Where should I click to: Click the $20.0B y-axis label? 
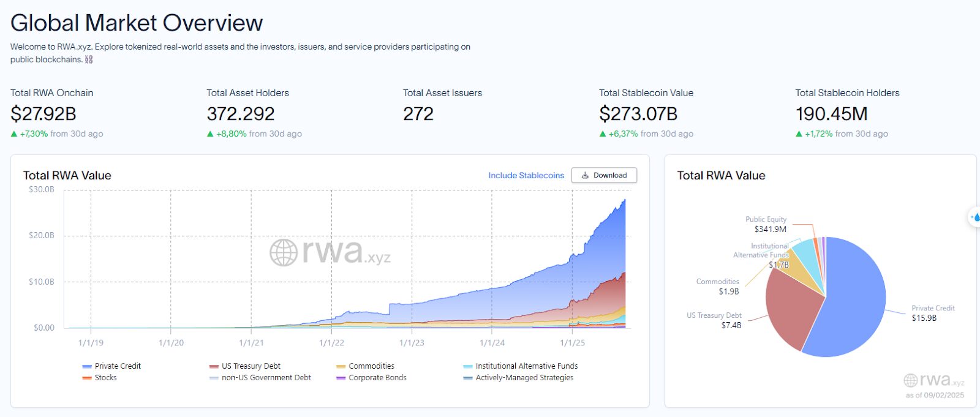[x=42, y=235]
